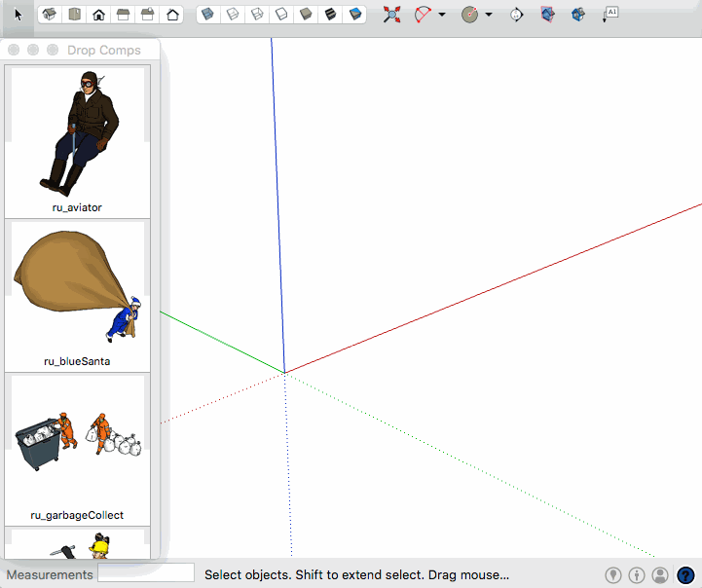Viewport: 702px width, 588px height.
Task: Click the Drop Comps panel title
Action: tap(104, 50)
